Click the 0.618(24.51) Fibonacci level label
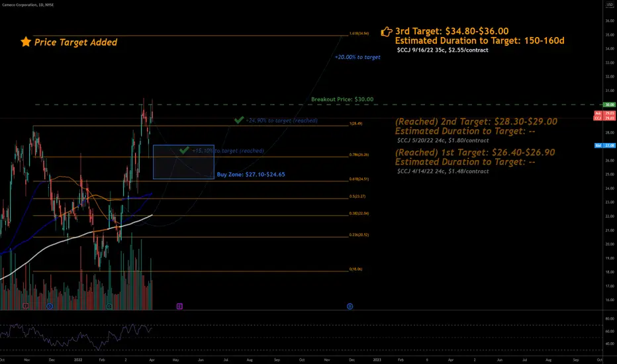Viewport: 617px width, 364px height. coord(359,179)
